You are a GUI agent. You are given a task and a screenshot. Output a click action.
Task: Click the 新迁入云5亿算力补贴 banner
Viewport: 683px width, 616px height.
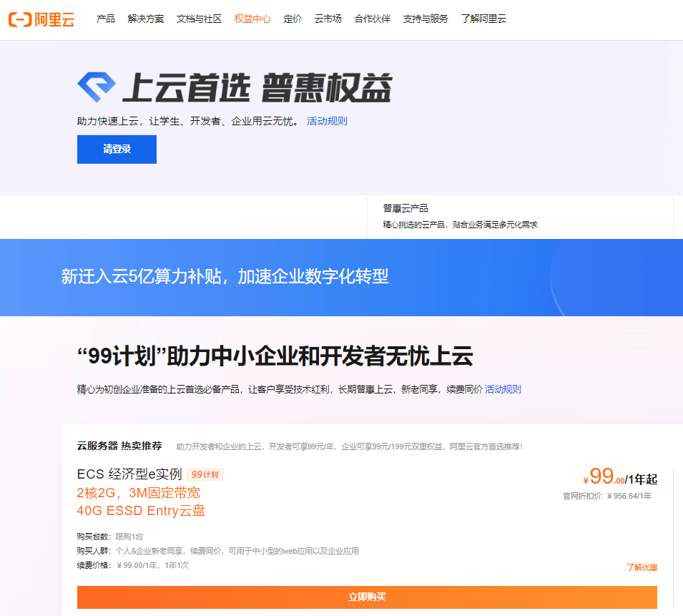click(x=342, y=277)
